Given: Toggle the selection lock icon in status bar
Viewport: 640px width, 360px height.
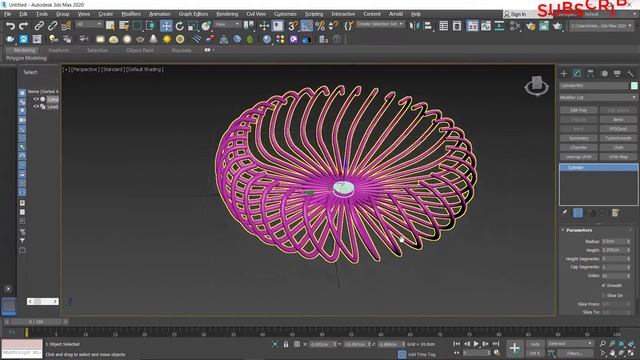Looking at the screenshot, I should (x=286, y=344).
